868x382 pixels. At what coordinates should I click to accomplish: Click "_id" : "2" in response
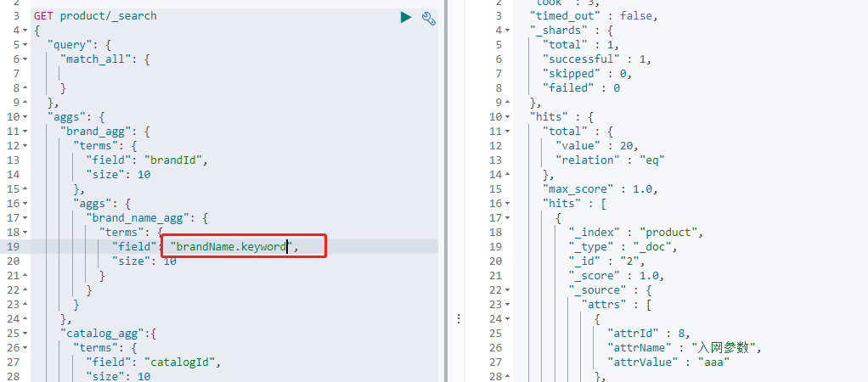pyautogui.click(x=606, y=261)
